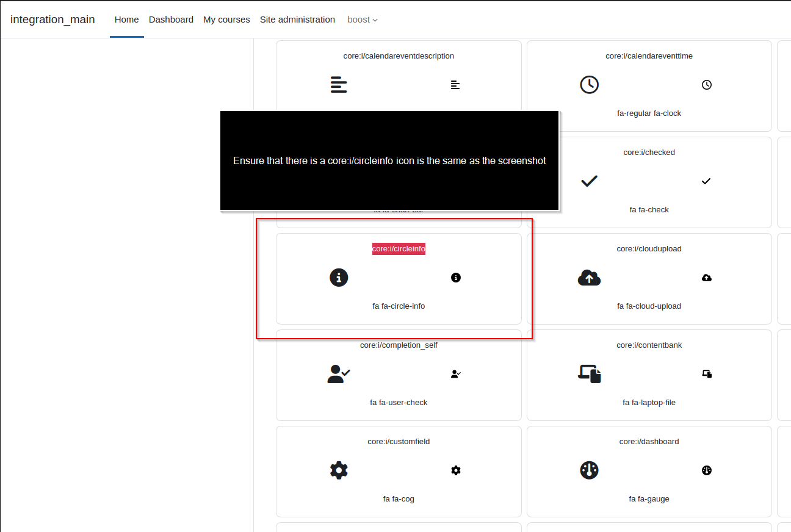791x532 pixels.
Task: Click the small circle info icon
Action: tap(456, 278)
